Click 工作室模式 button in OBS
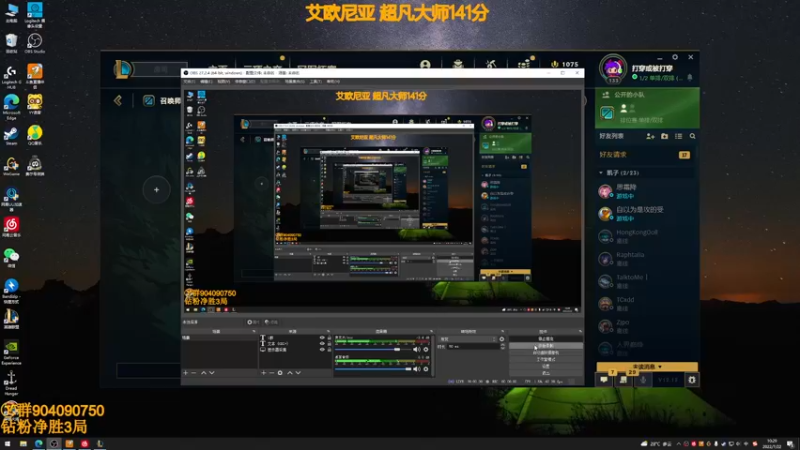The width and height of the screenshot is (800, 450). 545,359
